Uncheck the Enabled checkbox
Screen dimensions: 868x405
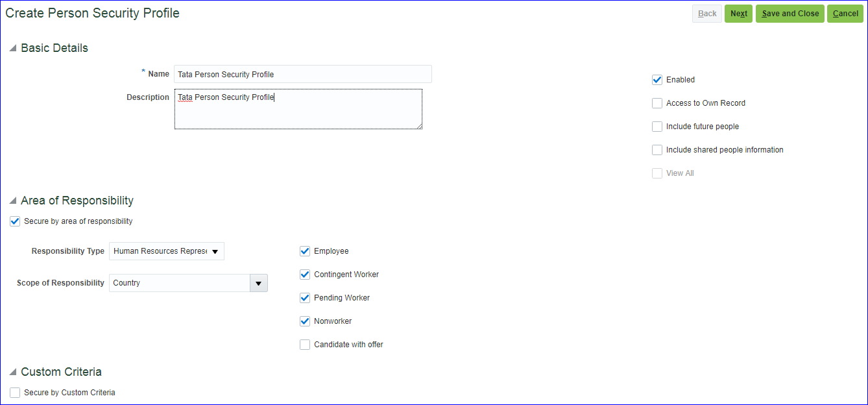[x=657, y=80]
